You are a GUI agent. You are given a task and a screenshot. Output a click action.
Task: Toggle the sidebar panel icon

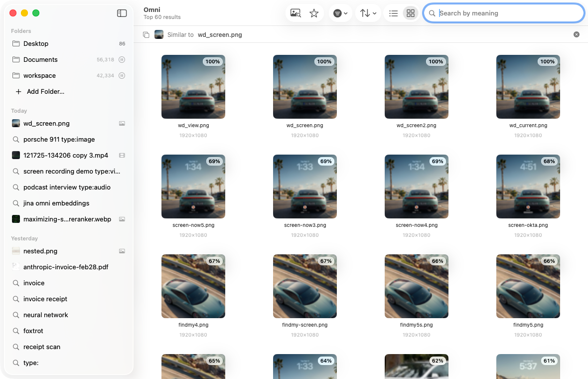[122, 13]
